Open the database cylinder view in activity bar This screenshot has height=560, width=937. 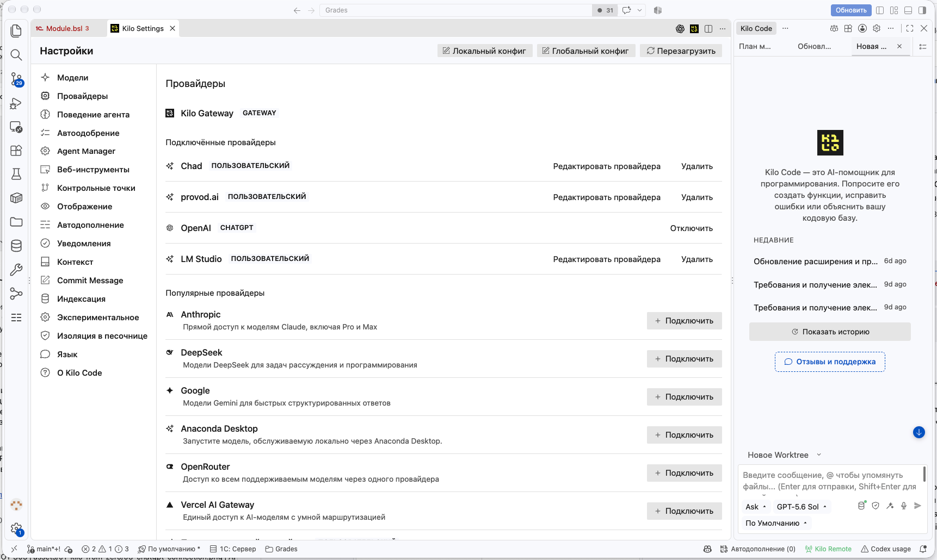[16, 246]
